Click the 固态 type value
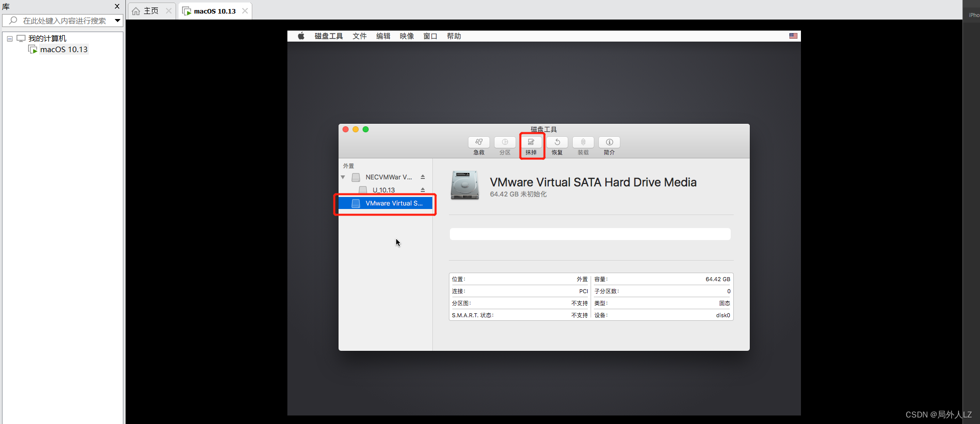 click(x=725, y=303)
